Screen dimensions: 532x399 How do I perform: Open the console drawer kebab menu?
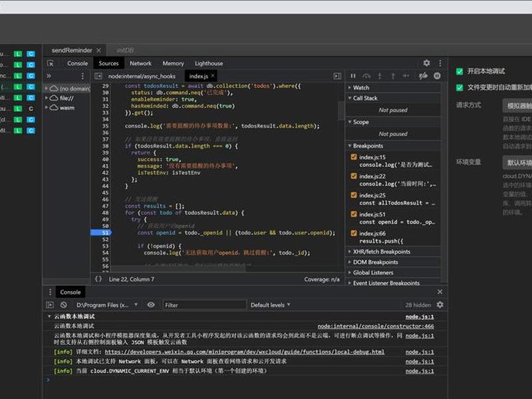point(51,292)
